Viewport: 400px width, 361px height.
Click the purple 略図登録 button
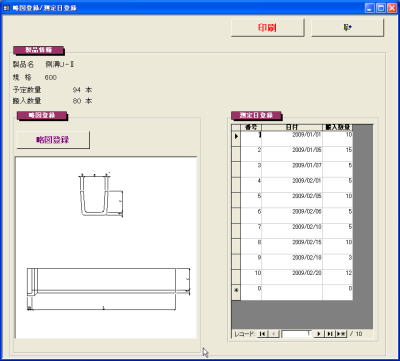point(53,140)
